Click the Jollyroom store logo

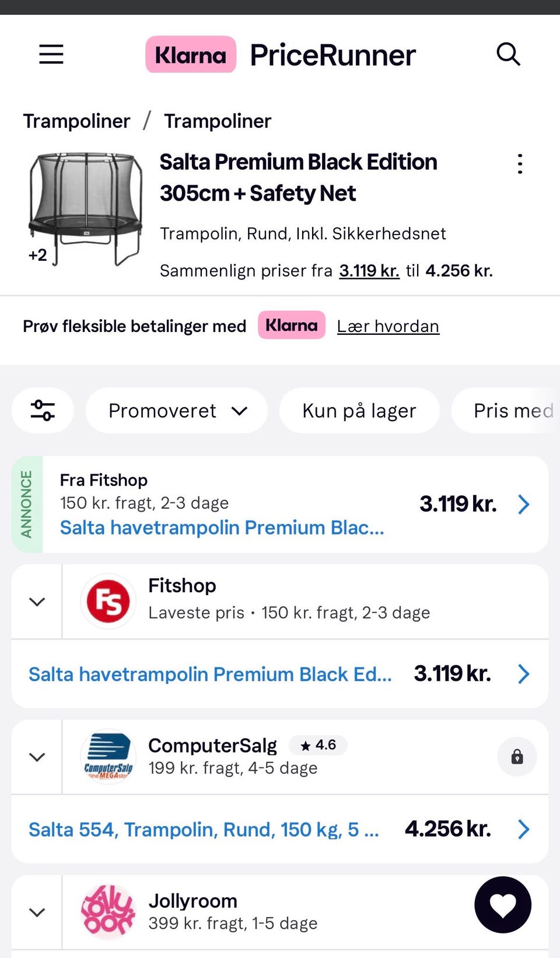[x=108, y=911]
